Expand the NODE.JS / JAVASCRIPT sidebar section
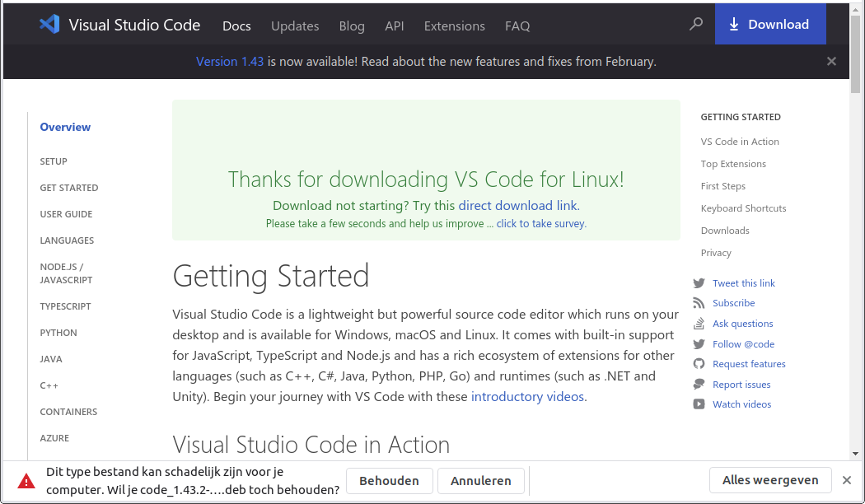 pyautogui.click(x=66, y=273)
